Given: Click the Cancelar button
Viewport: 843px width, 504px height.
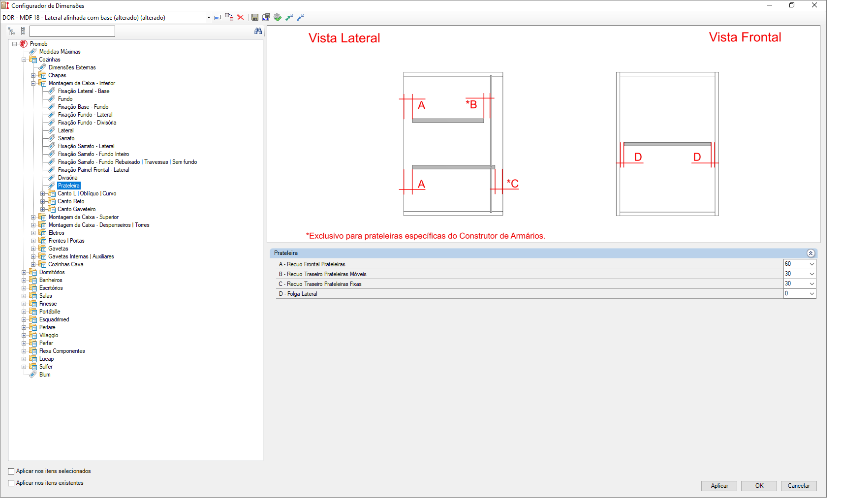Looking at the screenshot, I should click(798, 486).
